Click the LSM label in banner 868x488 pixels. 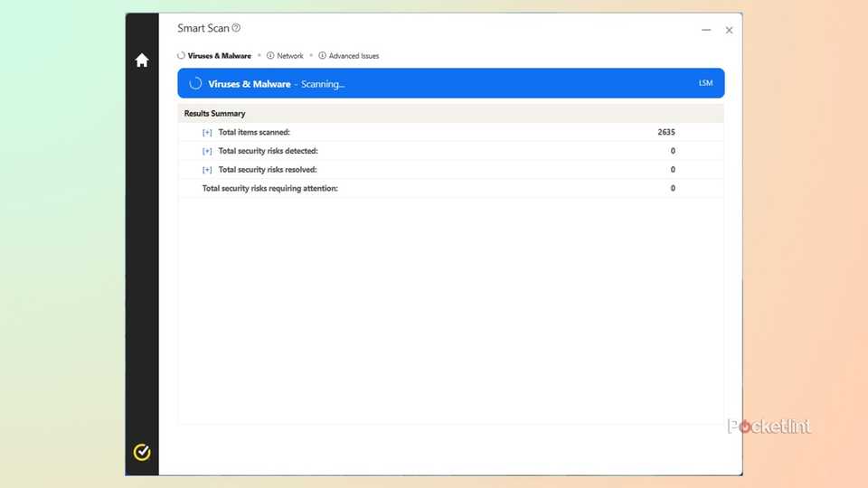(705, 83)
